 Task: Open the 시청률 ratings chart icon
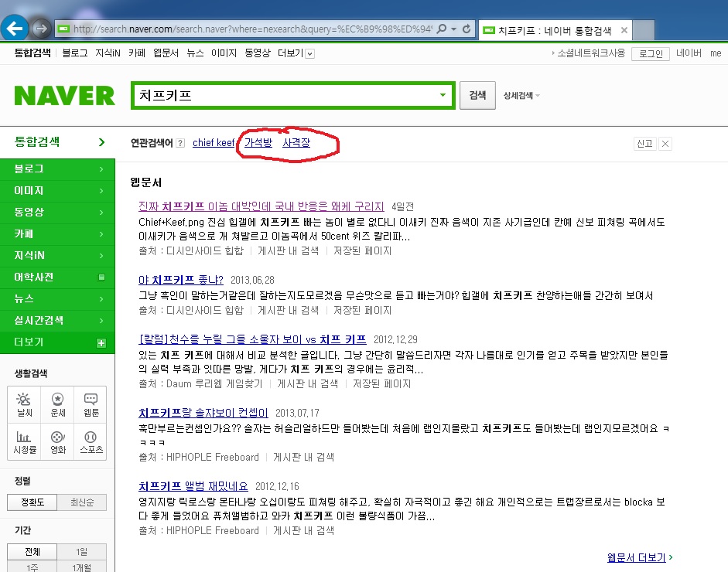(x=25, y=442)
